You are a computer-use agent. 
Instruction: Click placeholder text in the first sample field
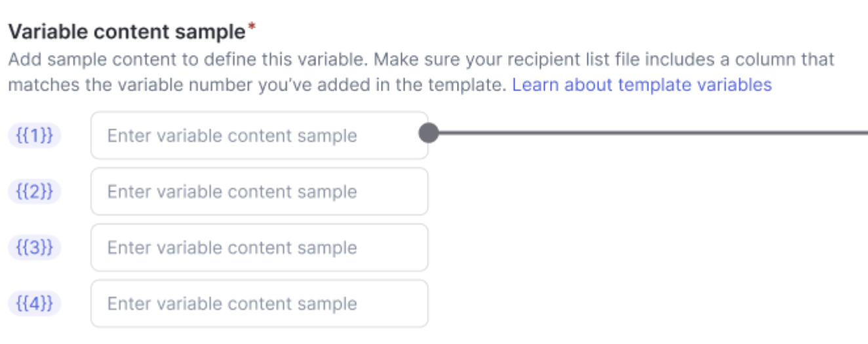pos(232,136)
